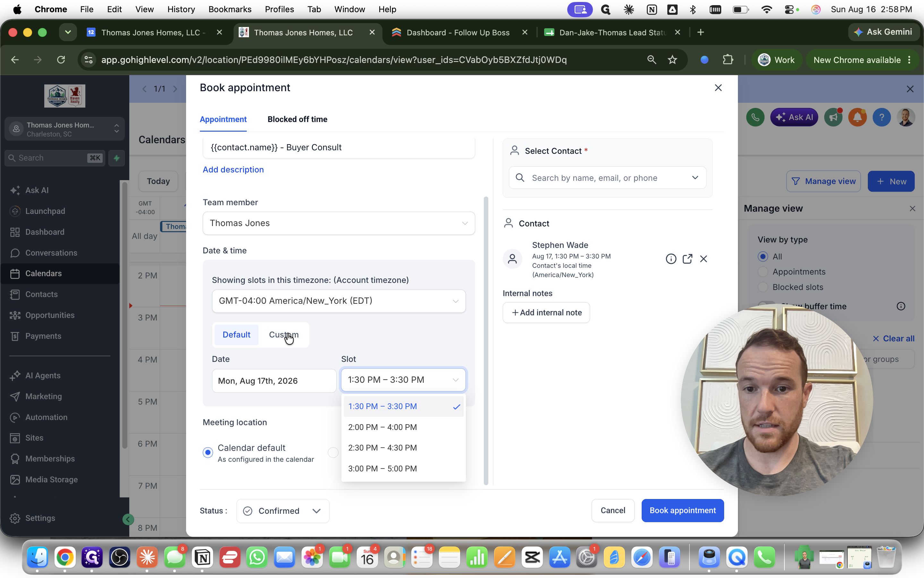Click the Add description link

(x=233, y=169)
